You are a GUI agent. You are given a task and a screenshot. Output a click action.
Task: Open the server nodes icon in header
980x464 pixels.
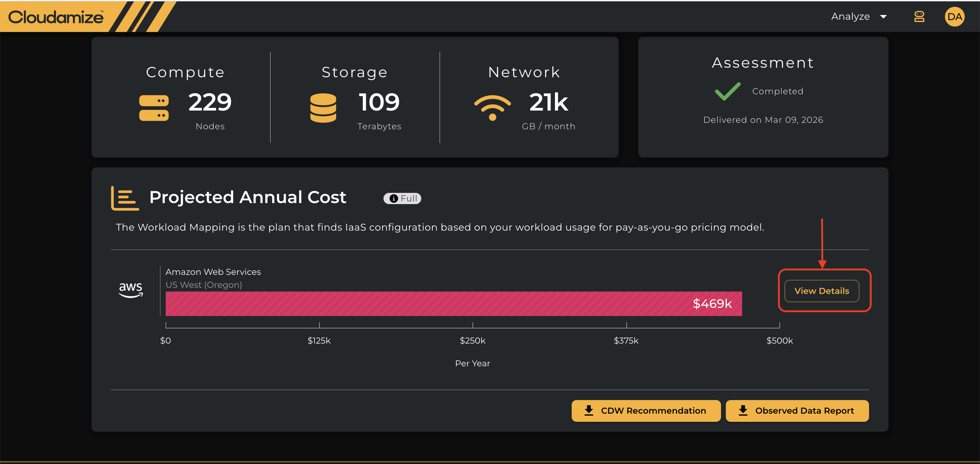(x=919, y=16)
